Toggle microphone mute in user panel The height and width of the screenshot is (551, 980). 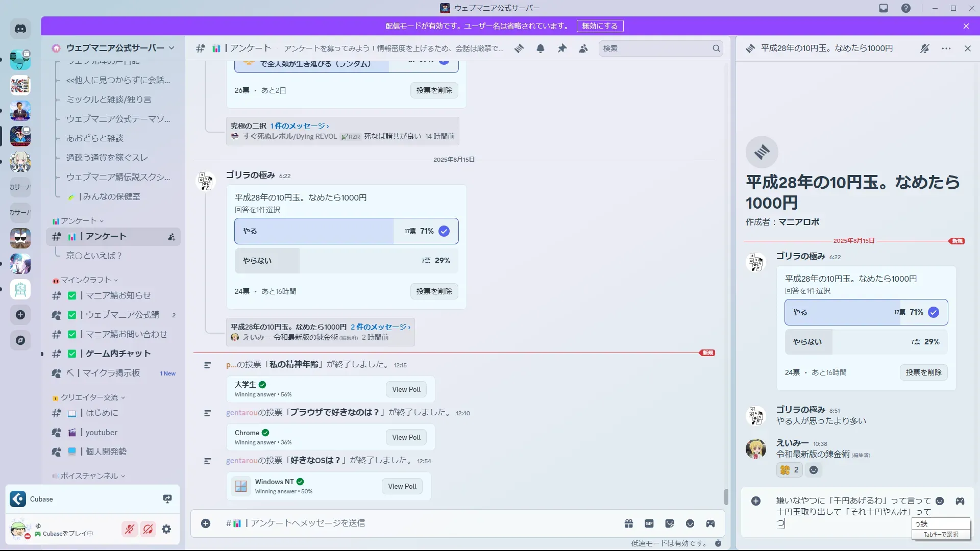(130, 529)
